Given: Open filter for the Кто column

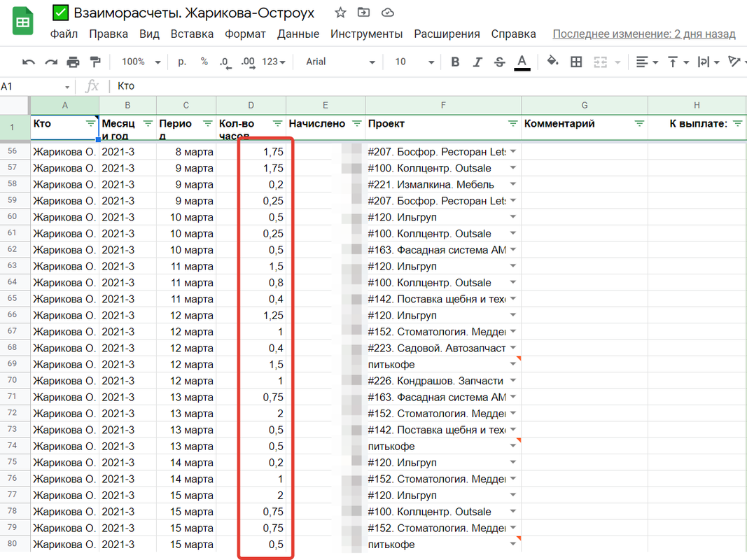Looking at the screenshot, I should pos(90,124).
